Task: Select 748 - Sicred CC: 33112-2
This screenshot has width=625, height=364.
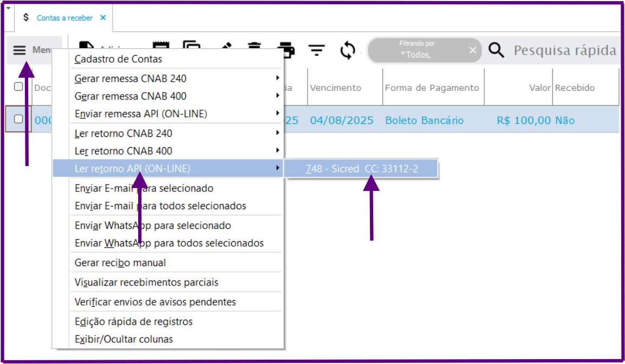Action: tap(361, 169)
